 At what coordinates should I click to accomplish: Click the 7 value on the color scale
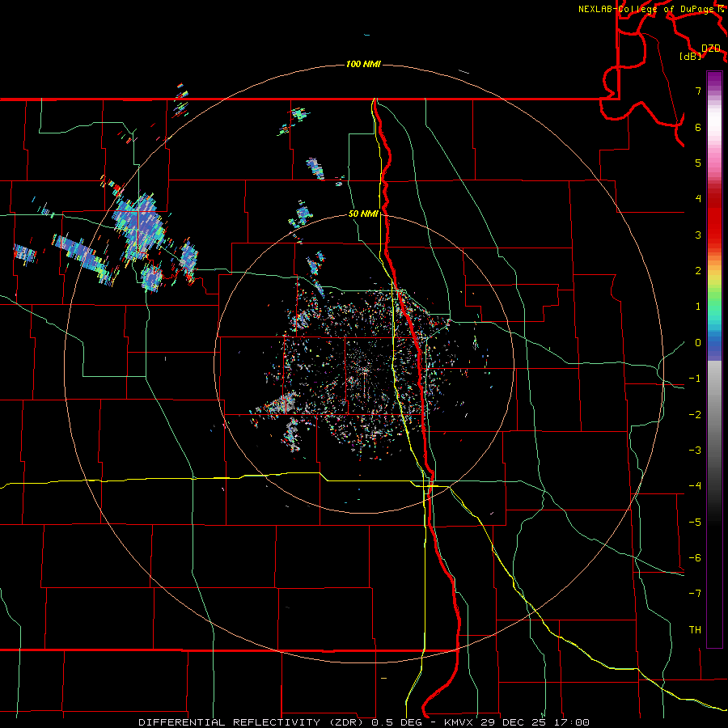[698, 91]
